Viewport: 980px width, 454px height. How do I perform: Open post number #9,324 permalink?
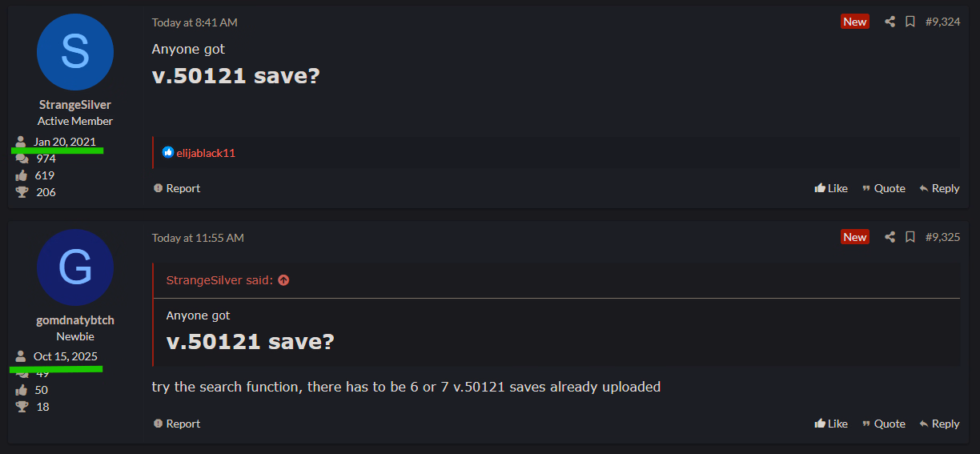tap(942, 22)
